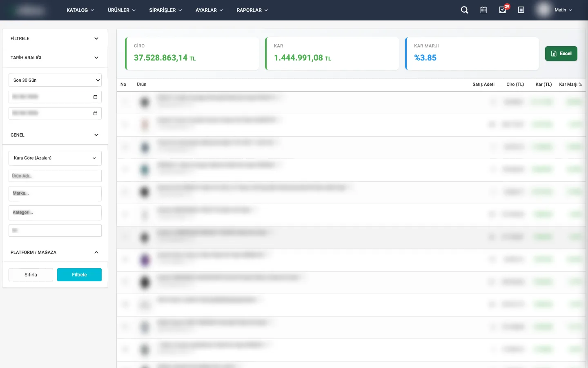The image size is (588, 368).
Task: Open the Son 30 Gün date range dropdown
Action: coord(55,80)
